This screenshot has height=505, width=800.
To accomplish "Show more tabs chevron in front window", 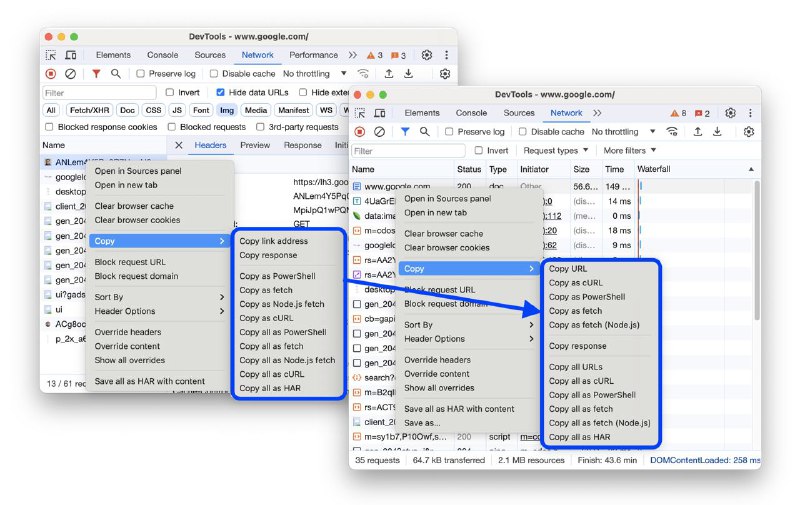I will click(597, 113).
